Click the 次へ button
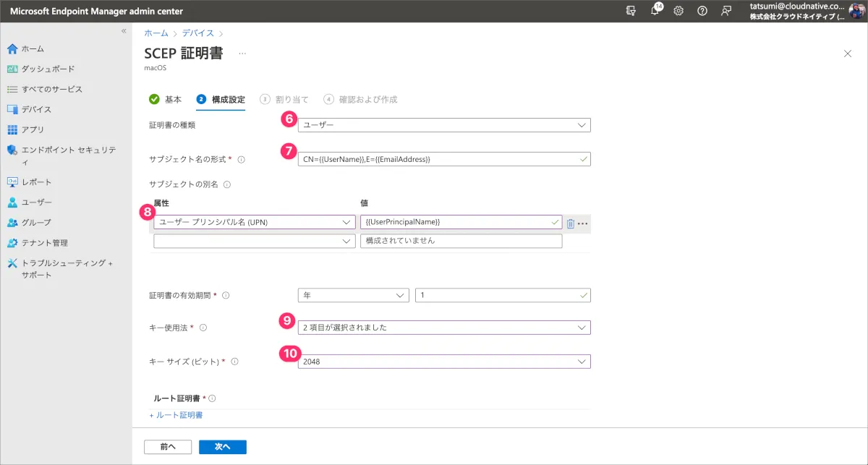868x465 pixels. pos(223,447)
